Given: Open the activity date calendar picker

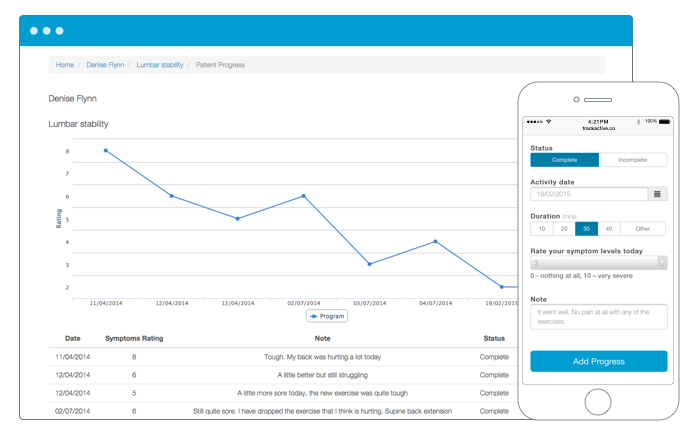Looking at the screenshot, I should 657,194.
